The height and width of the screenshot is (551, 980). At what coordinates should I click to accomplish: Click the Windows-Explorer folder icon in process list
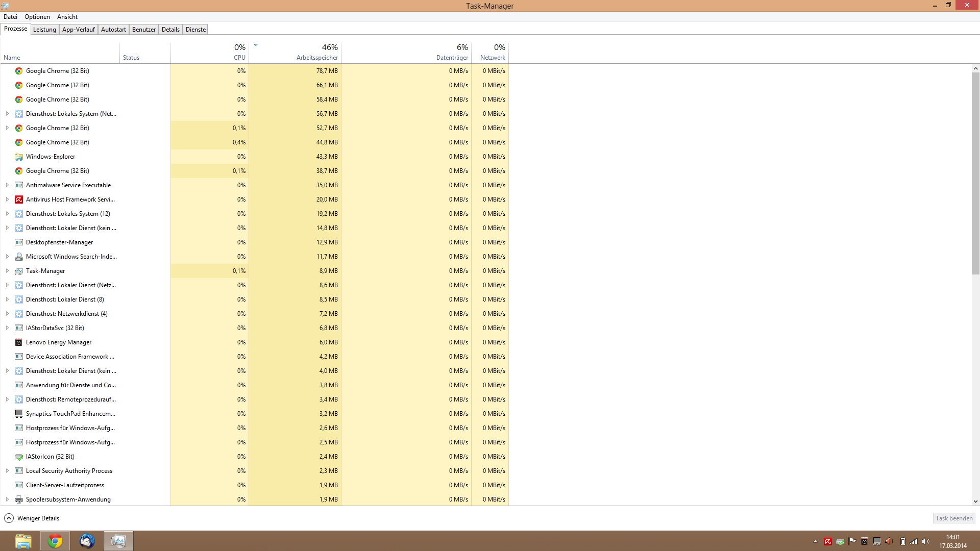[x=19, y=157]
